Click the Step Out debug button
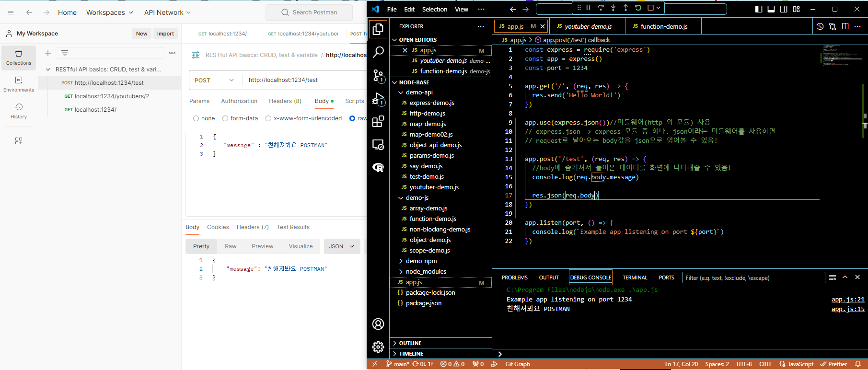 point(625,8)
